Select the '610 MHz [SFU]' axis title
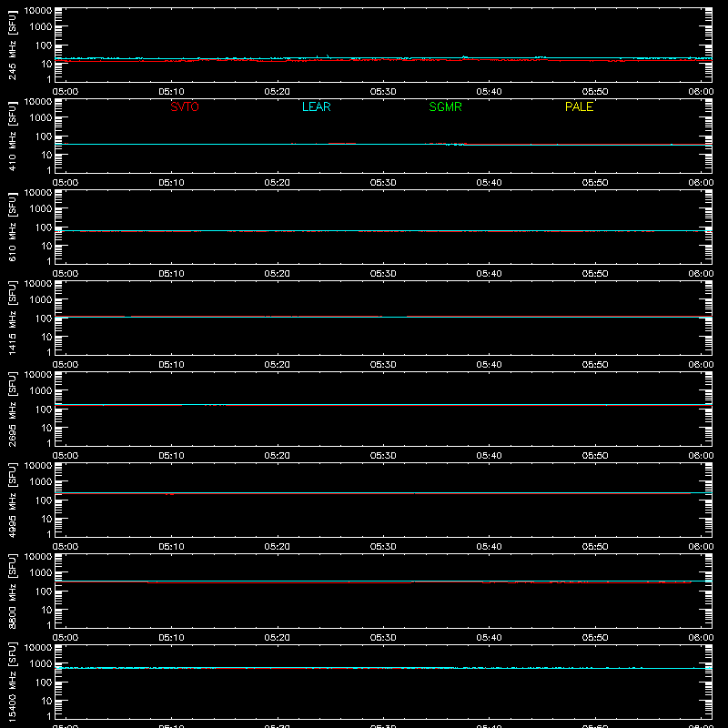This screenshot has width=728, height=728. pyautogui.click(x=13, y=227)
